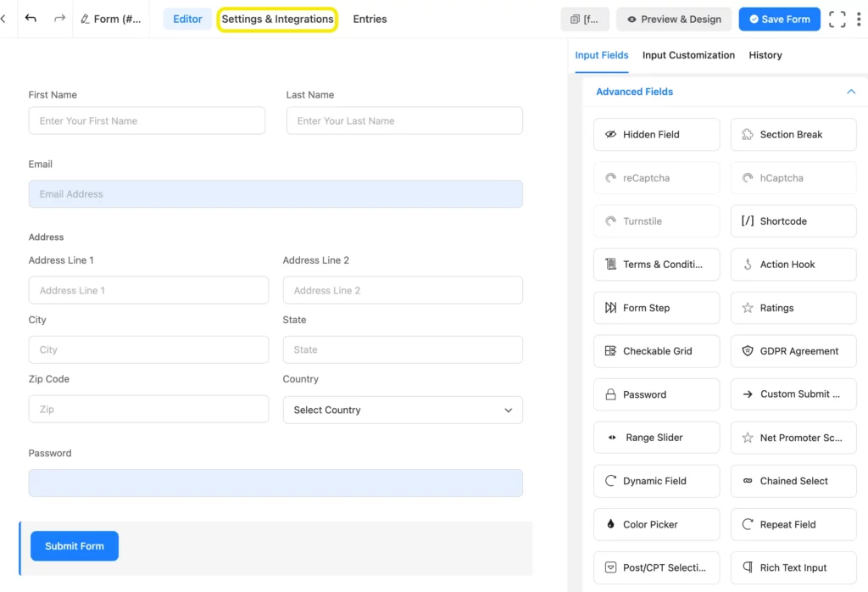The image size is (868, 592).
Task: Open the Select Country dropdown
Action: point(403,410)
